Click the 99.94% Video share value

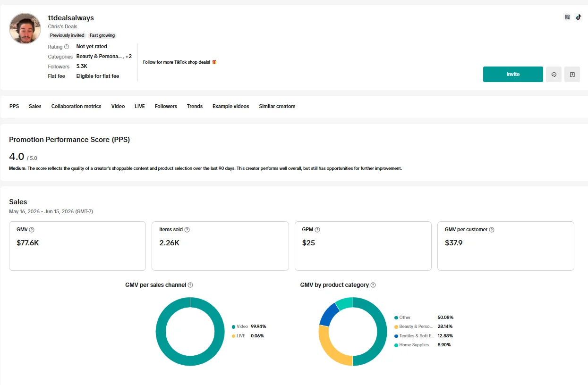pos(258,326)
